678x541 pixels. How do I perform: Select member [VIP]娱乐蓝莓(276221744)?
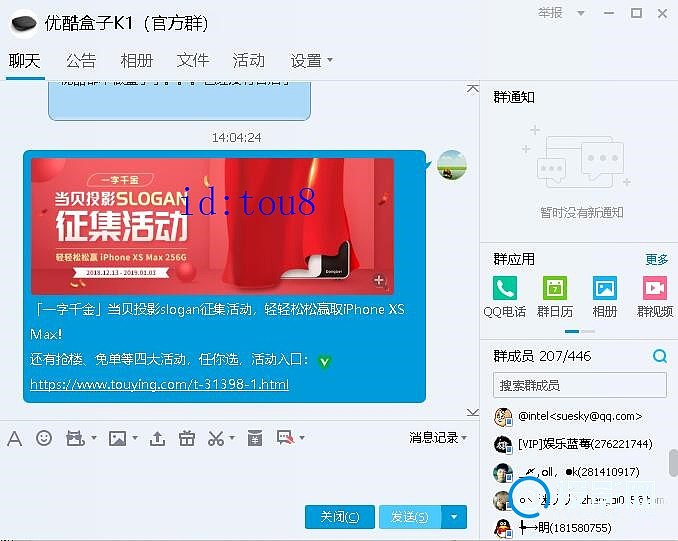tap(585, 444)
